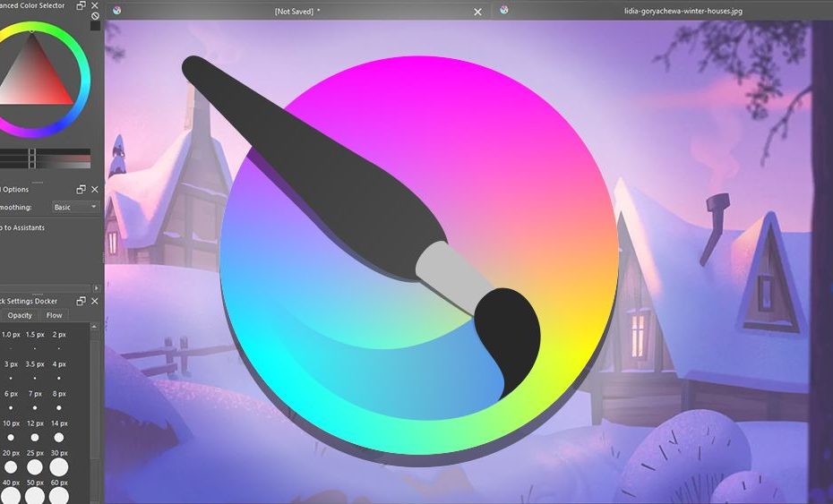
Task: Float the Advanced Color Selector docker
Action: coord(82,5)
